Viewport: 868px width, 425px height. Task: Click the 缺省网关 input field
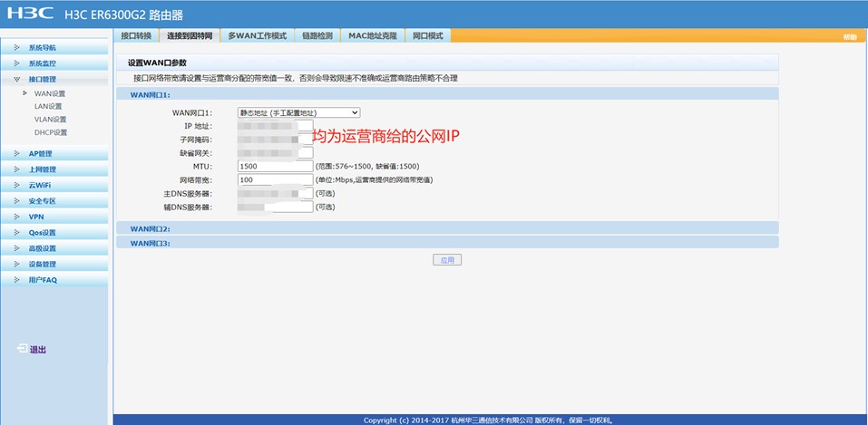[275, 153]
